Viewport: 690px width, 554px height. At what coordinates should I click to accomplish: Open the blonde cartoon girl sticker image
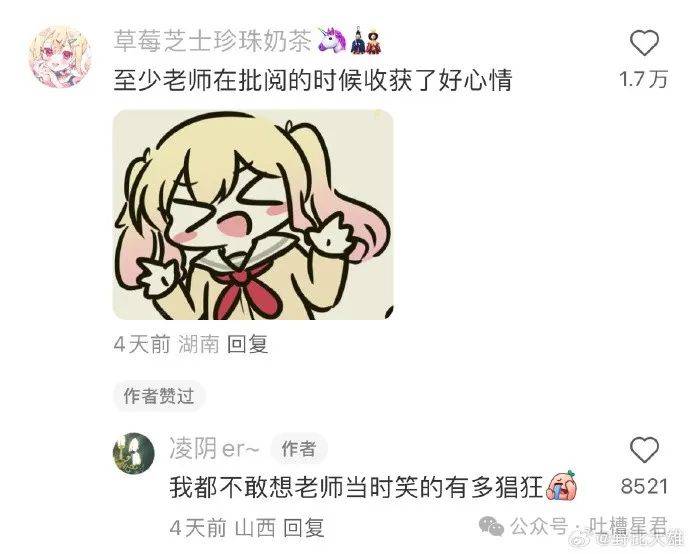(x=253, y=214)
